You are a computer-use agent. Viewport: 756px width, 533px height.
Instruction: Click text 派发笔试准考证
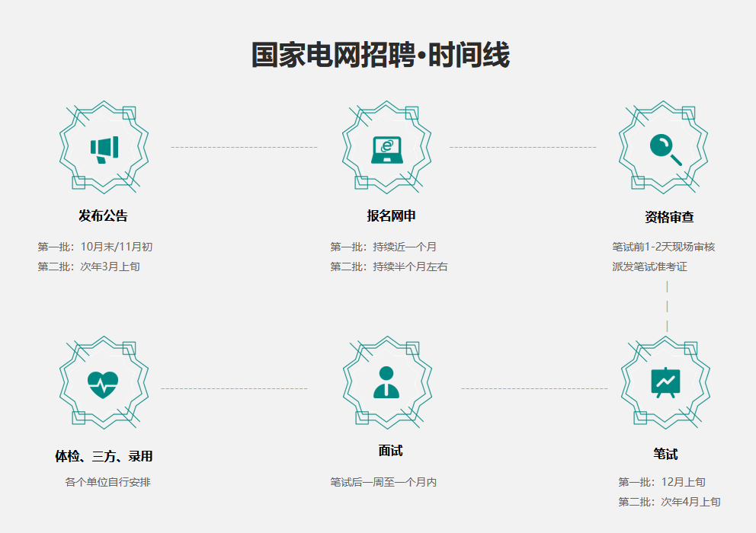point(649,266)
